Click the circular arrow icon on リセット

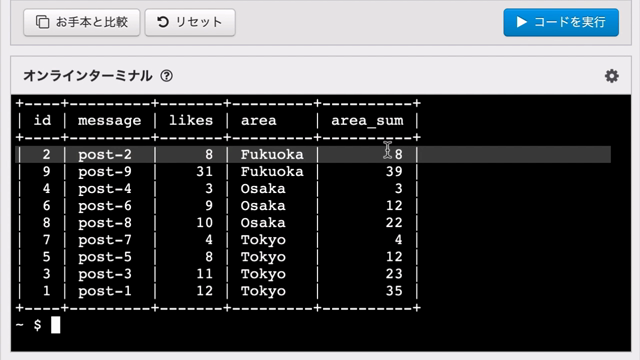[163, 22]
